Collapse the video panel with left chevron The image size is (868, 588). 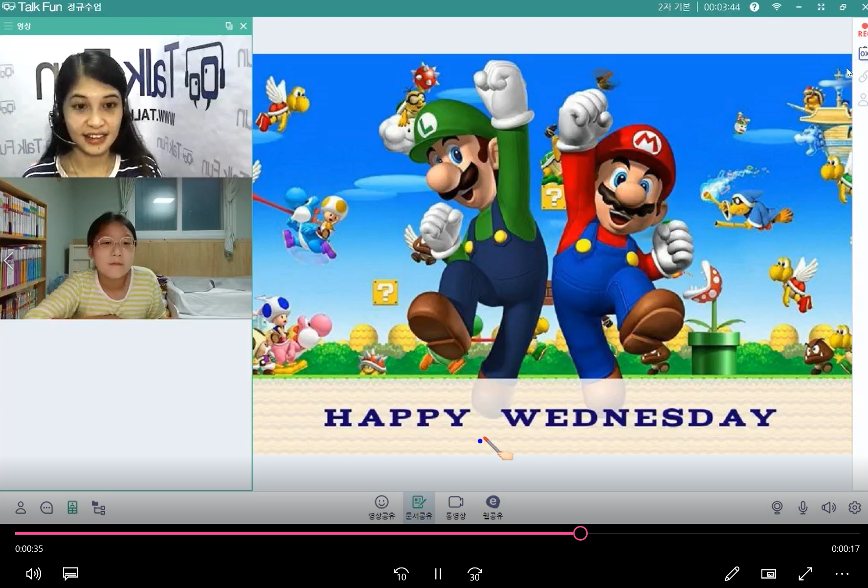8,260
